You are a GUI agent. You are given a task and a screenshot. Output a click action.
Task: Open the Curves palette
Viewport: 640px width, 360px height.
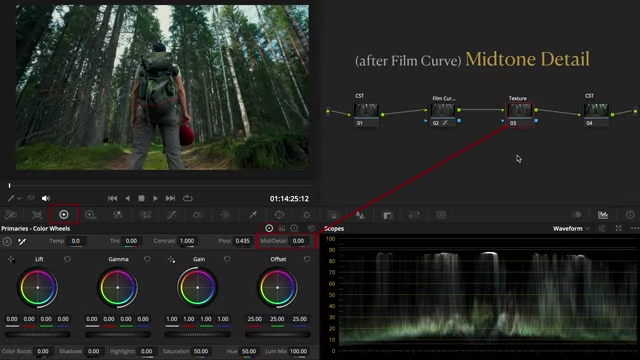172,215
